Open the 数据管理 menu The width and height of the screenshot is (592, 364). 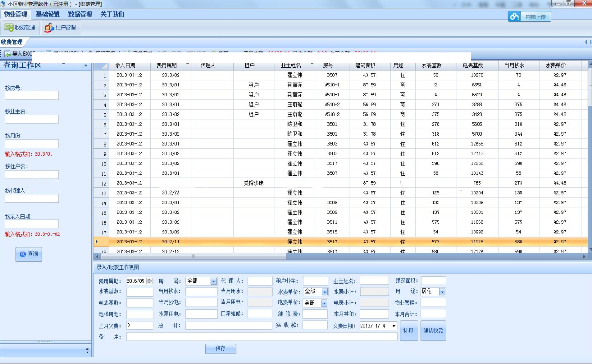[x=80, y=14]
